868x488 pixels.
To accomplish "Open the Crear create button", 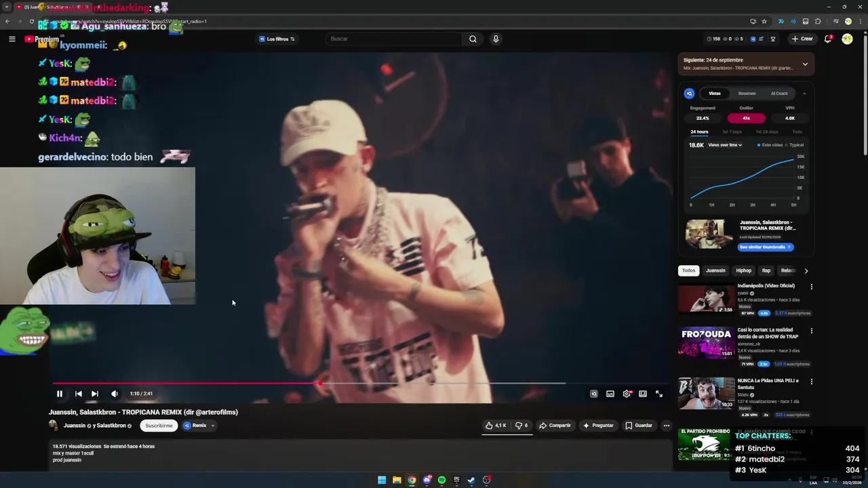I will [x=802, y=39].
